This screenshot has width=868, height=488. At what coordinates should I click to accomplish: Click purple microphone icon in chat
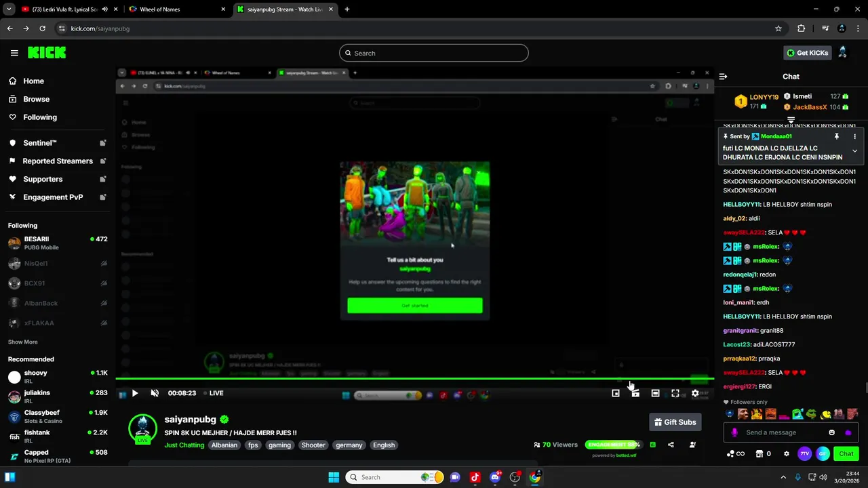[x=734, y=432]
